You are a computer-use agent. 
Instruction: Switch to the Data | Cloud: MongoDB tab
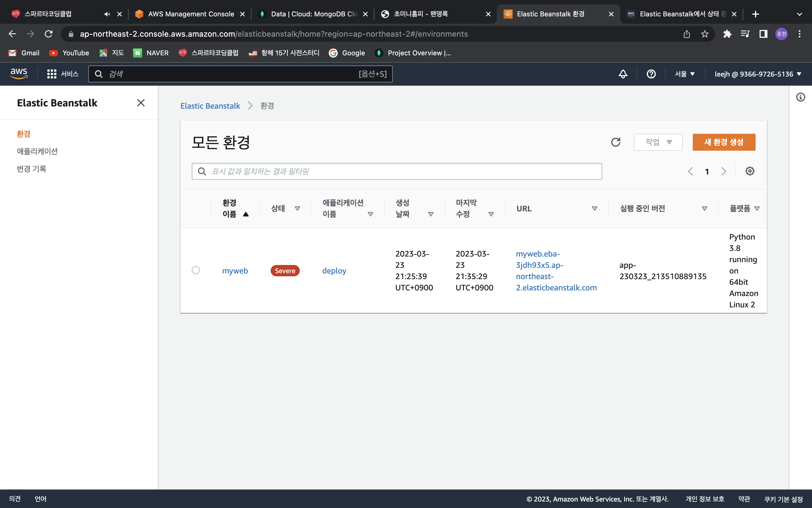(x=312, y=14)
